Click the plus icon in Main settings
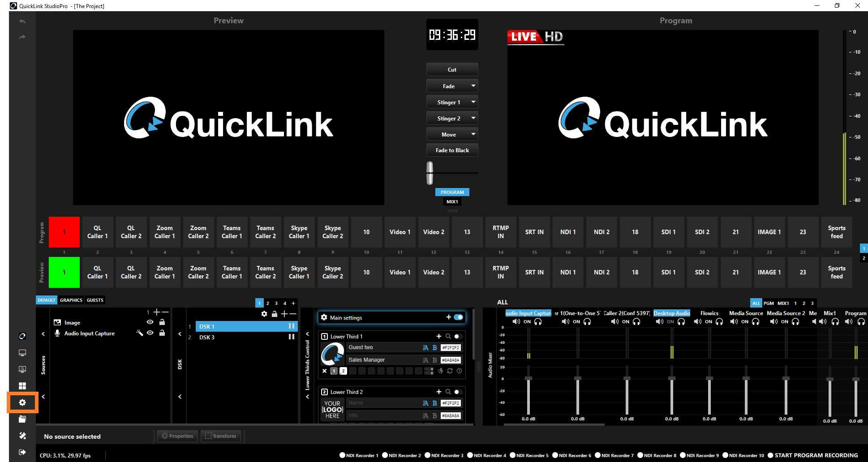This screenshot has width=868, height=462. pyautogui.click(x=448, y=317)
